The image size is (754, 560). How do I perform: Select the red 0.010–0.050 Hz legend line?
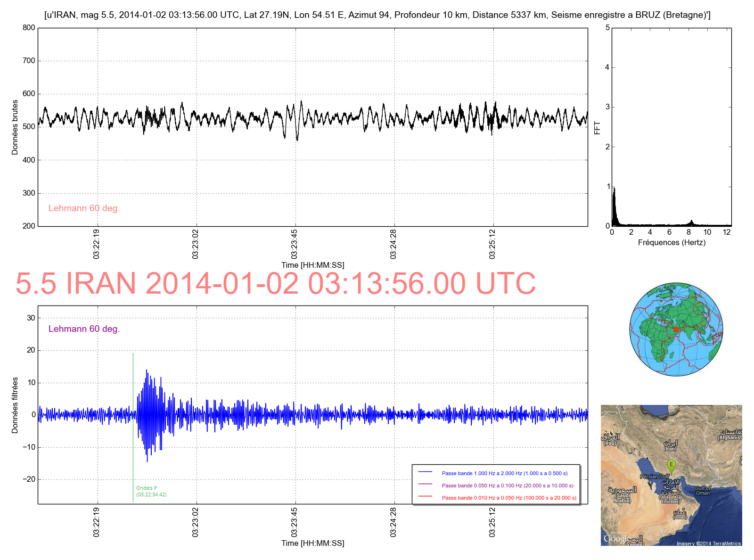(x=425, y=497)
